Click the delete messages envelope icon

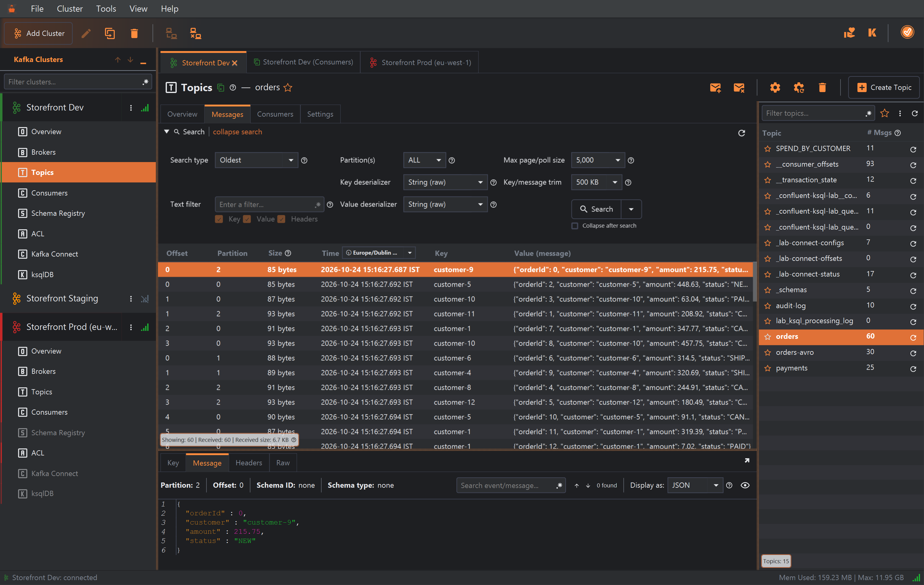click(739, 87)
